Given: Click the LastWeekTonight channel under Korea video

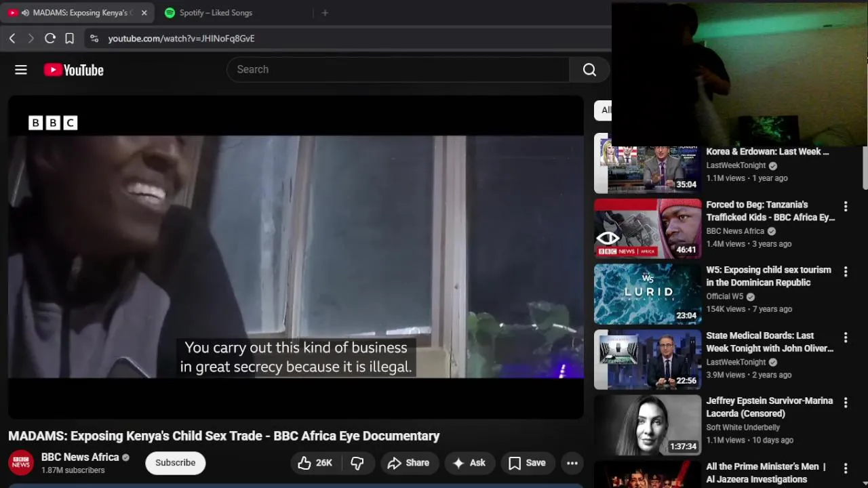Looking at the screenshot, I should pyautogui.click(x=736, y=165).
